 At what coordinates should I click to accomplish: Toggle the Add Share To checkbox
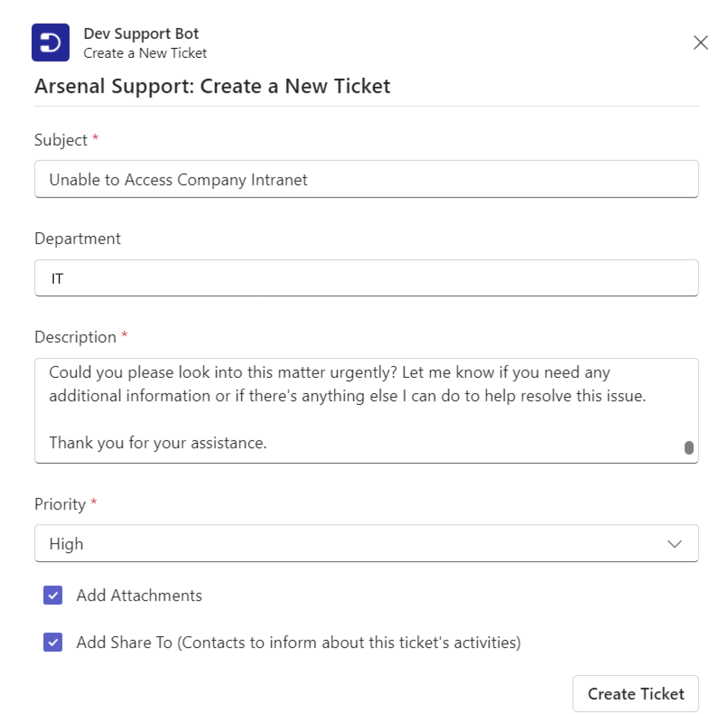point(53,642)
